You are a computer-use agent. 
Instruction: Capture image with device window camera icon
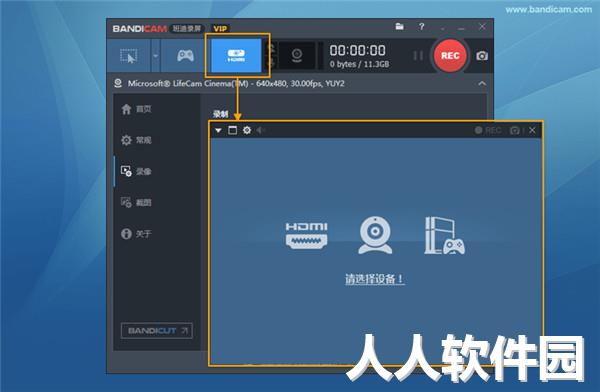(515, 131)
